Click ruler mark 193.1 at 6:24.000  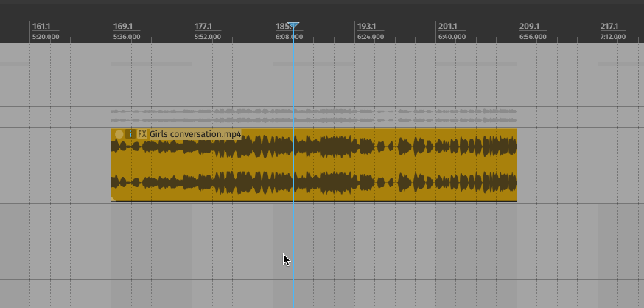coord(371,31)
